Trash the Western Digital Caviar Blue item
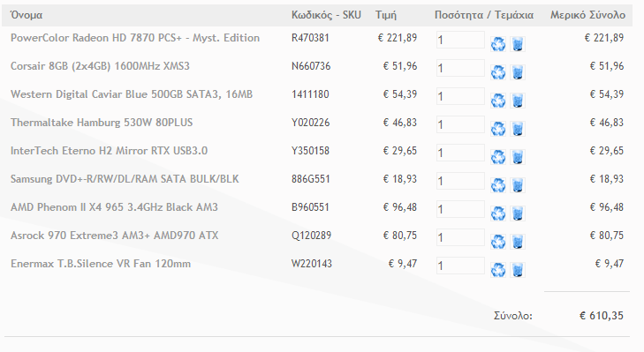 (x=518, y=101)
